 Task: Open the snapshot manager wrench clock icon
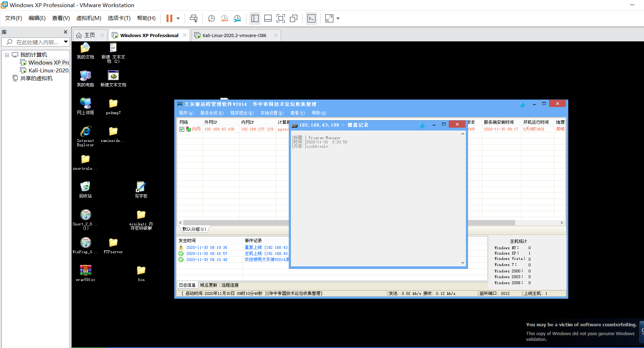click(237, 19)
